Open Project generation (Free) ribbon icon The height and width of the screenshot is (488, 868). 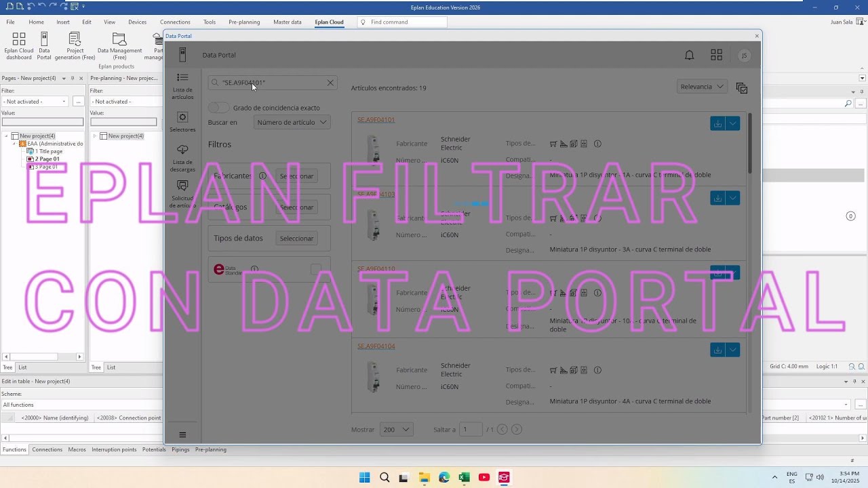tap(75, 46)
